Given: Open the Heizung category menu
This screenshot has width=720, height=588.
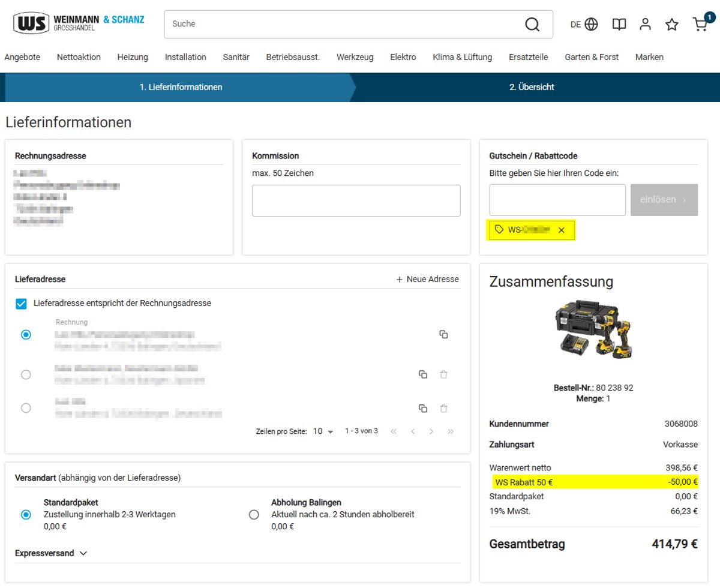Looking at the screenshot, I should click(133, 57).
